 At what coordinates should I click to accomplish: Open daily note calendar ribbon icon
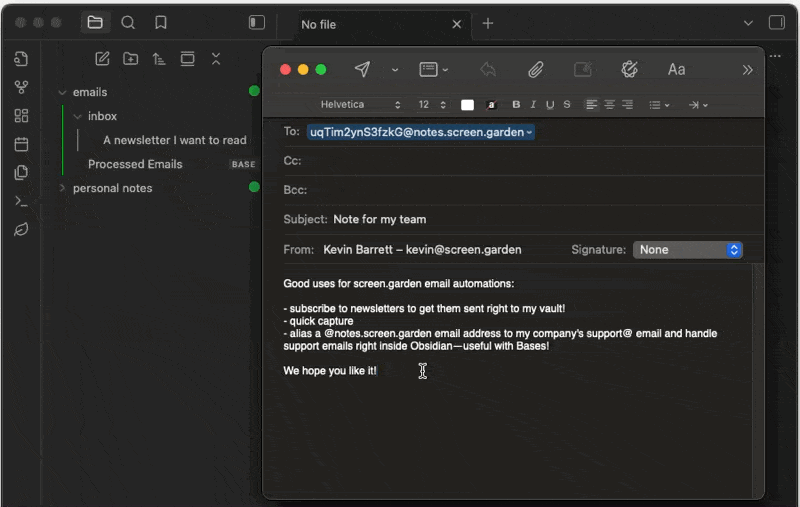point(21,144)
